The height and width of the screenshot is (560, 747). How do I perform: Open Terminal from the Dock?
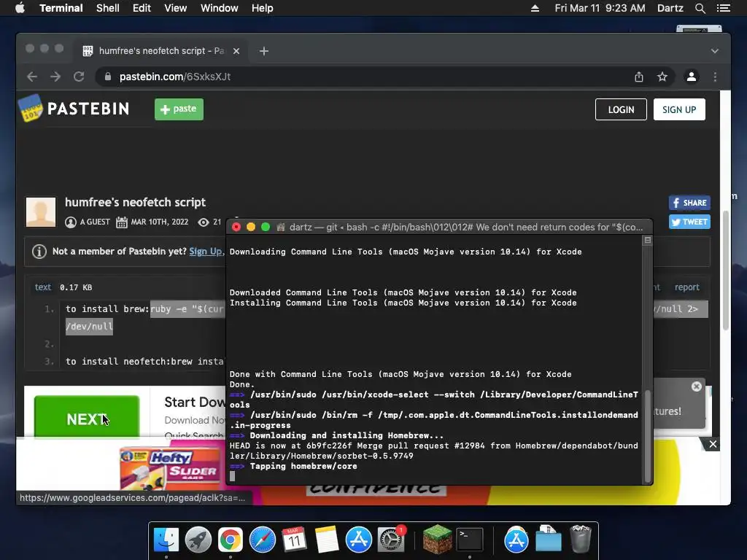click(x=470, y=540)
